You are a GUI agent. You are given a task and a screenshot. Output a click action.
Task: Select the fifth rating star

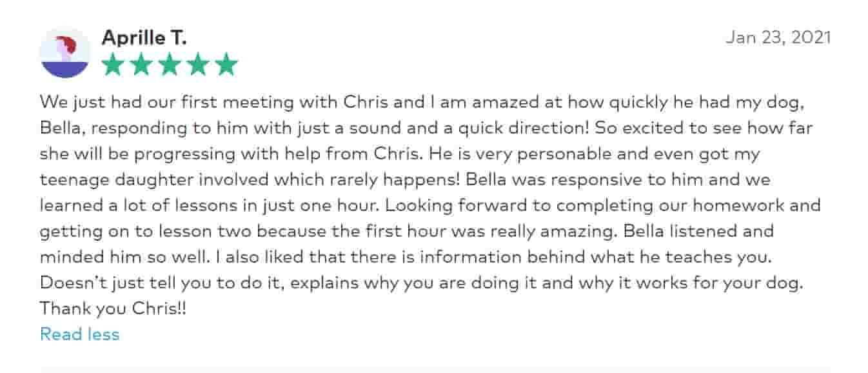coord(226,65)
